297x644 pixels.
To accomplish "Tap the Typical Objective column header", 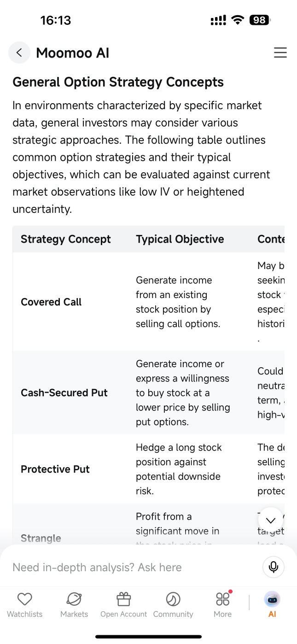I will [180, 239].
